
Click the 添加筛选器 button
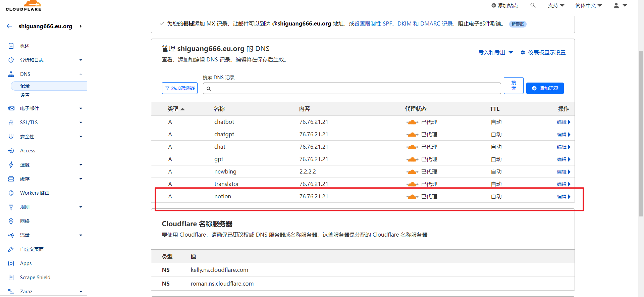tap(180, 88)
